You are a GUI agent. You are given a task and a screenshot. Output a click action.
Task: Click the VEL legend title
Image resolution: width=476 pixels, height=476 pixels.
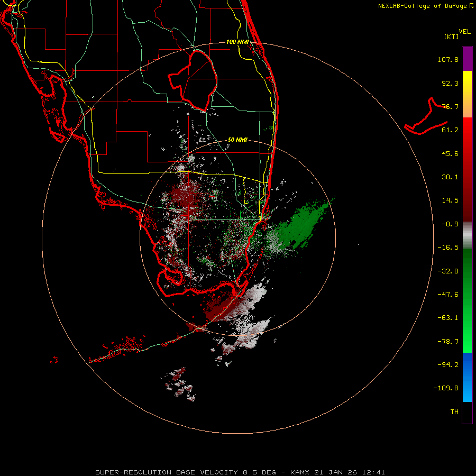tap(464, 32)
